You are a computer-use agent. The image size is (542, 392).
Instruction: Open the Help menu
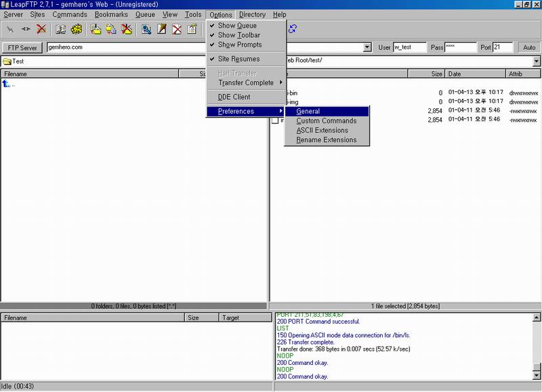(280, 14)
